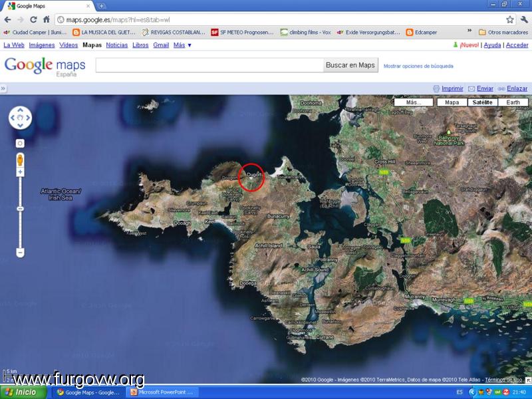Open 'Vídeos' Google link
This screenshot has width=532, height=399.
pos(68,45)
